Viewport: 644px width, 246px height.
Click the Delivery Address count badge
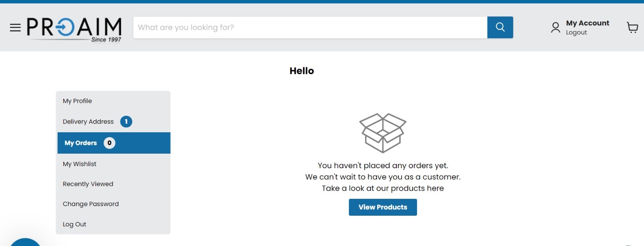[x=126, y=121]
